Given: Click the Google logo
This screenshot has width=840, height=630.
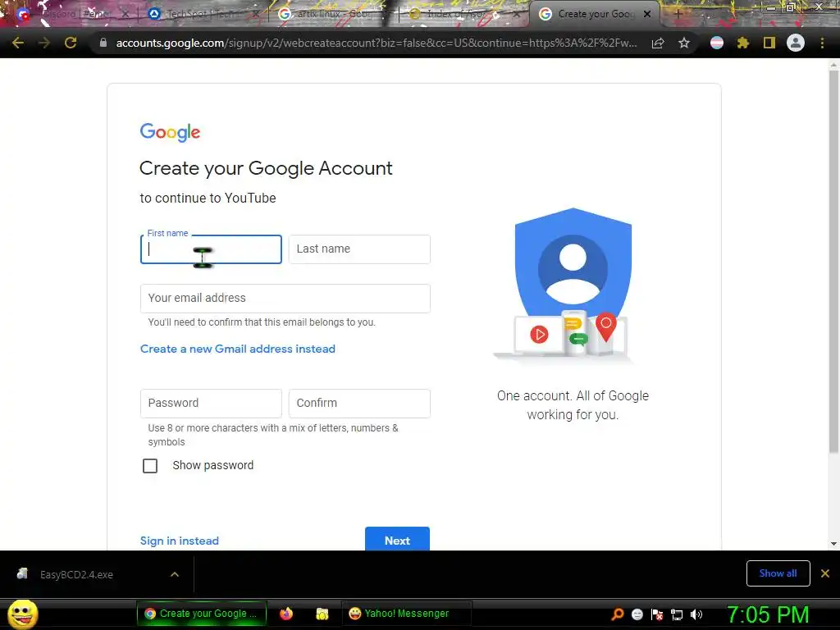Looking at the screenshot, I should [170, 132].
